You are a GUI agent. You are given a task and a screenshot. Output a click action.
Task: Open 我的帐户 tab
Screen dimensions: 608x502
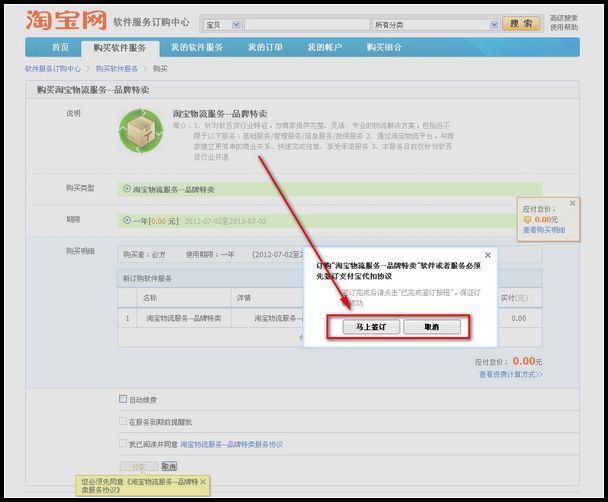325,47
